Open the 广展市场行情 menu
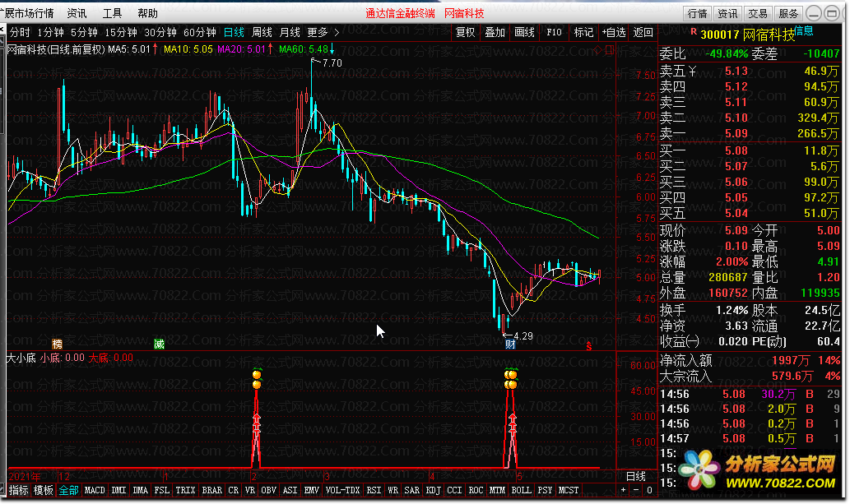850x504 pixels. 27,13
